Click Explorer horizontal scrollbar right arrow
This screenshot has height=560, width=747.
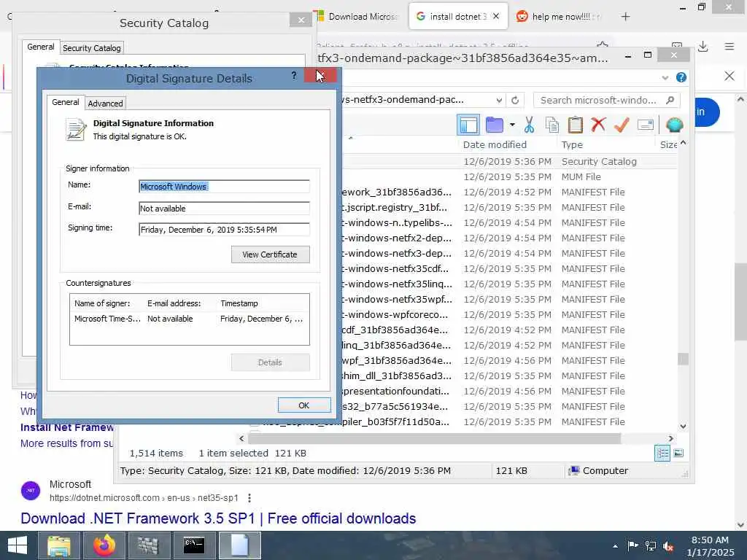click(x=671, y=438)
